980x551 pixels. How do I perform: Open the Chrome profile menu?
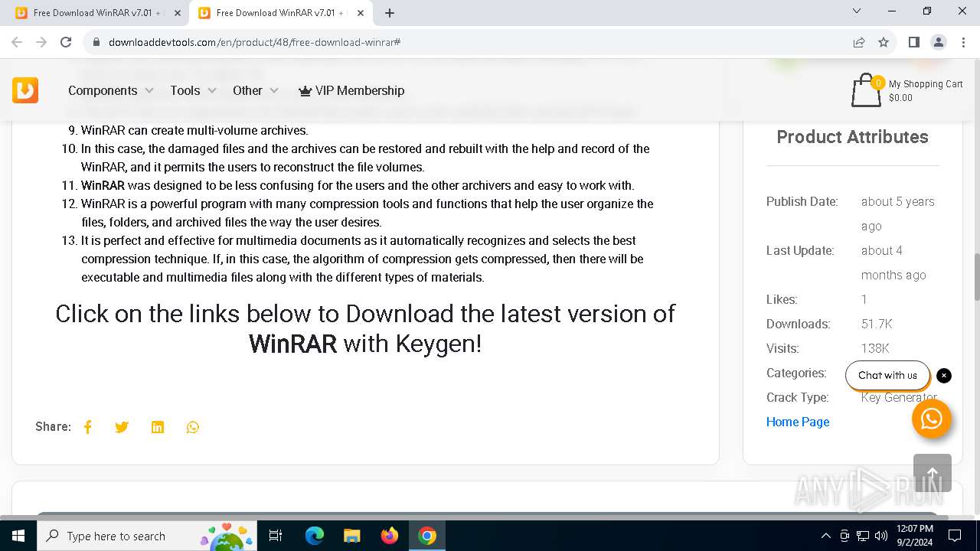click(939, 42)
